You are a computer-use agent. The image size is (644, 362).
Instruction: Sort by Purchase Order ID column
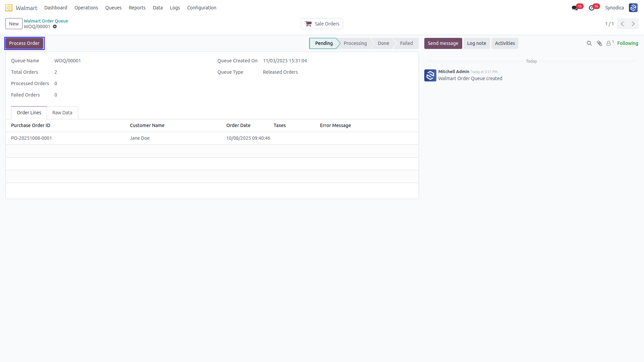tap(31, 125)
